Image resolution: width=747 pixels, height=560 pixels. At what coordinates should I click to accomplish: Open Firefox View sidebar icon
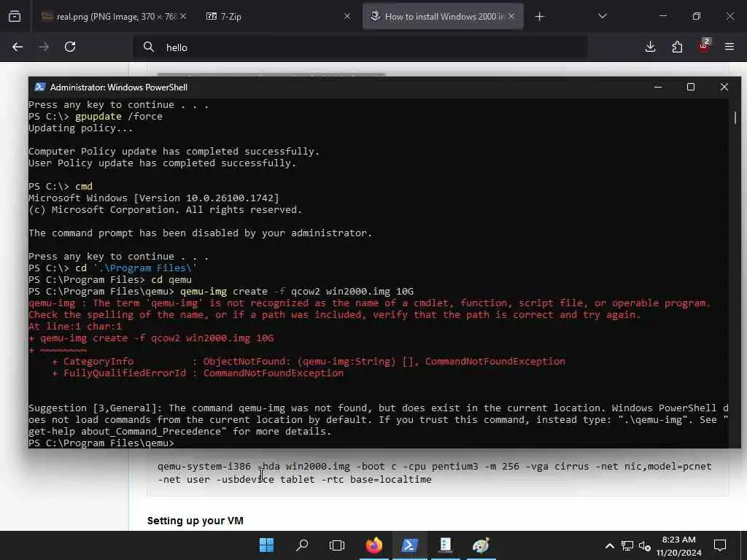[15, 17]
